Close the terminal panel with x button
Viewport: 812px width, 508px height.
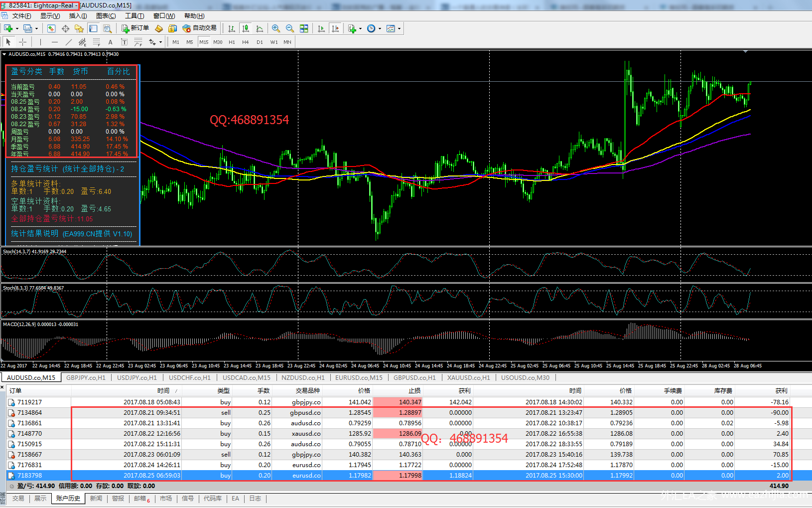(2, 387)
